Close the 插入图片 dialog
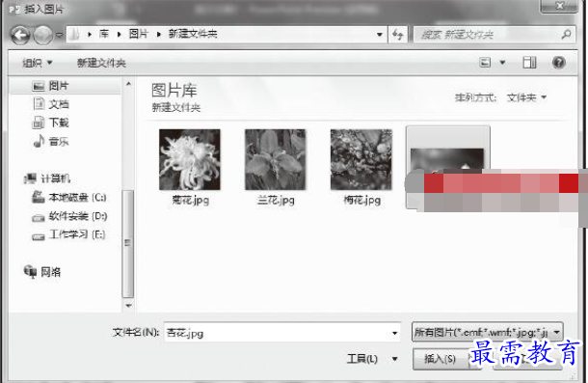The width and height of the screenshot is (588, 383). coord(559,6)
